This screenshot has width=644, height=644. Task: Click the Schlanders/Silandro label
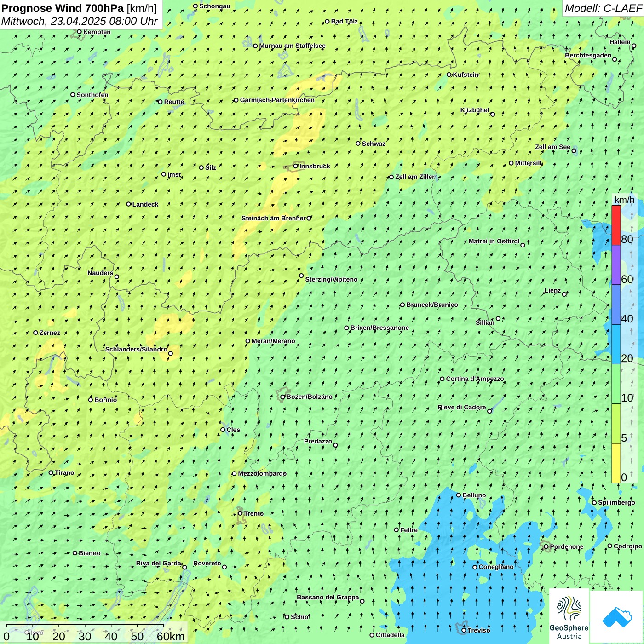136,349
